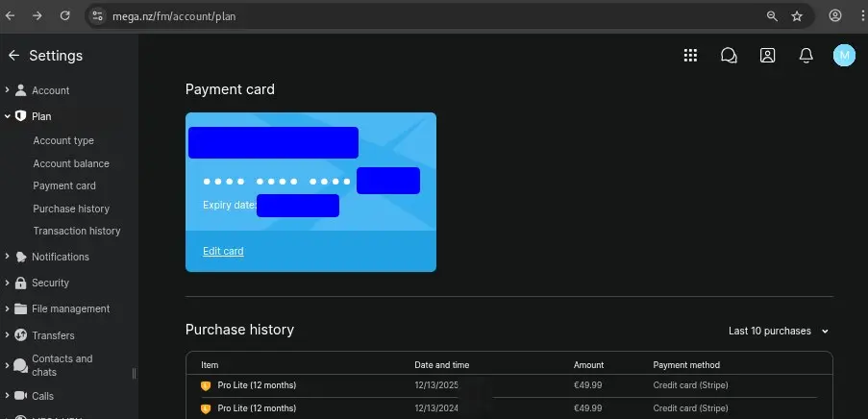
Task: Bookmark this page with the star icon
Action: coord(797,16)
